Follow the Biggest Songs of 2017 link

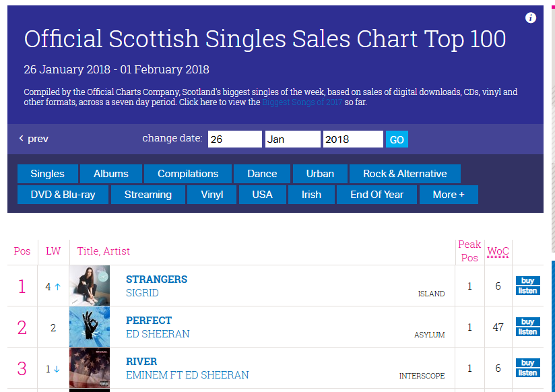tap(302, 102)
